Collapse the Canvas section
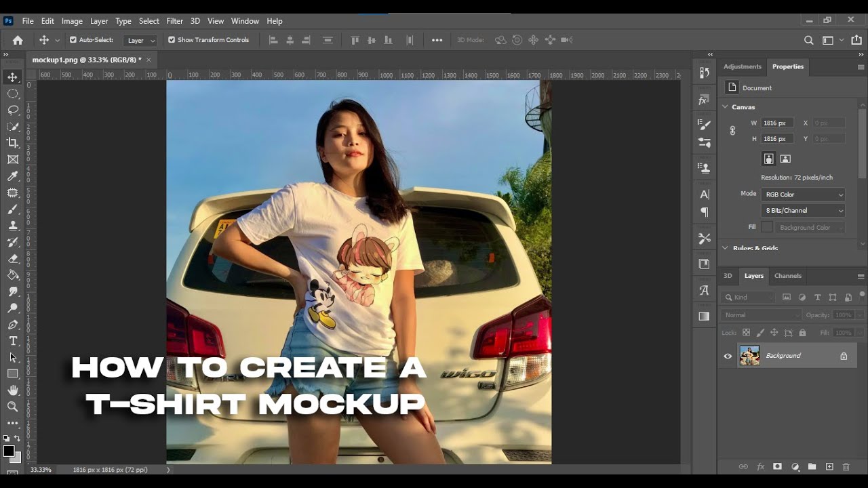The height and width of the screenshot is (488, 868). pyautogui.click(x=725, y=107)
